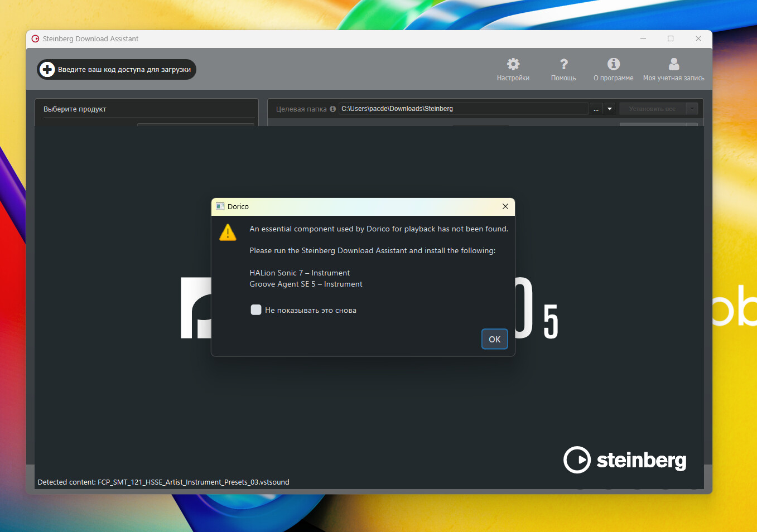The height and width of the screenshot is (532, 757).
Task: Expand the target folder path dropdown arrow
Action: (x=610, y=109)
